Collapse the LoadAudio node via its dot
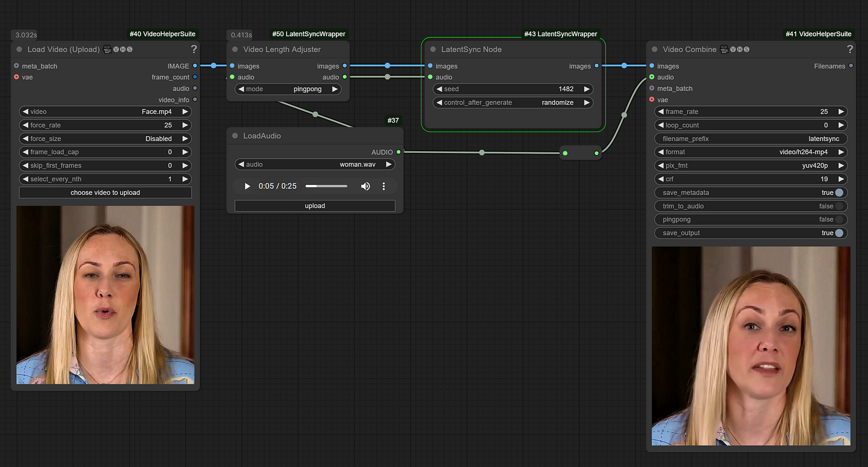This screenshot has height=467, width=868. [x=235, y=136]
